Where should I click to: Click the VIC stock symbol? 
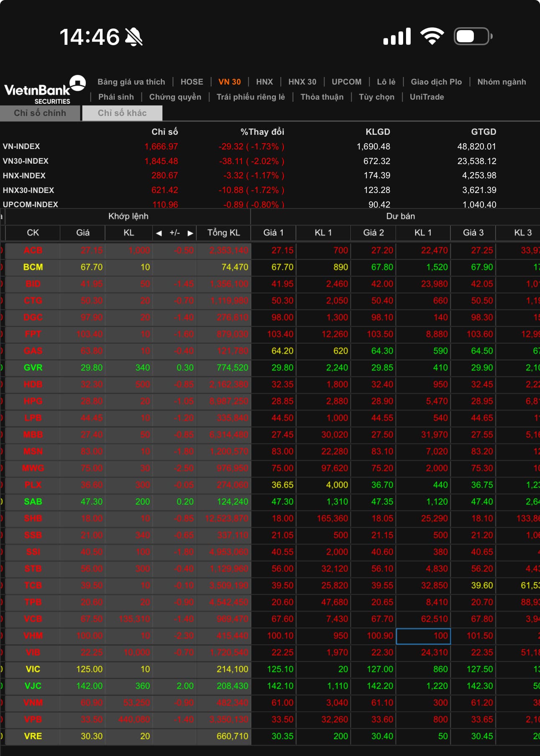coord(33,669)
